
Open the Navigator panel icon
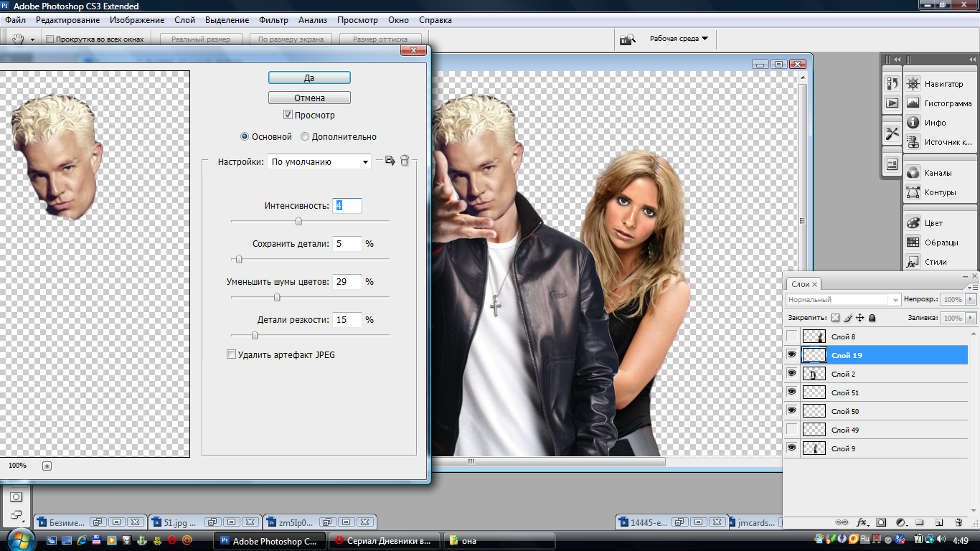pyautogui.click(x=913, y=84)
